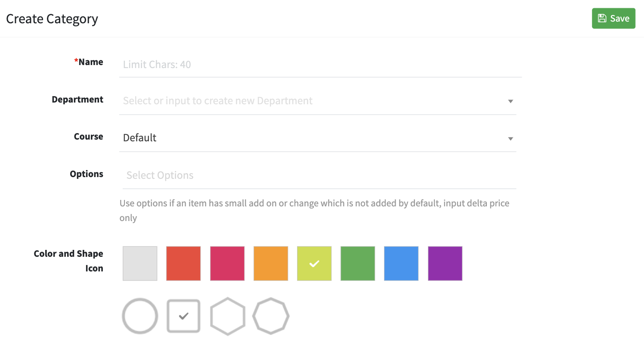The width and height of the screenshot is (644, 355).
Task: Select the square shape icon
Action: pos(183,316)
